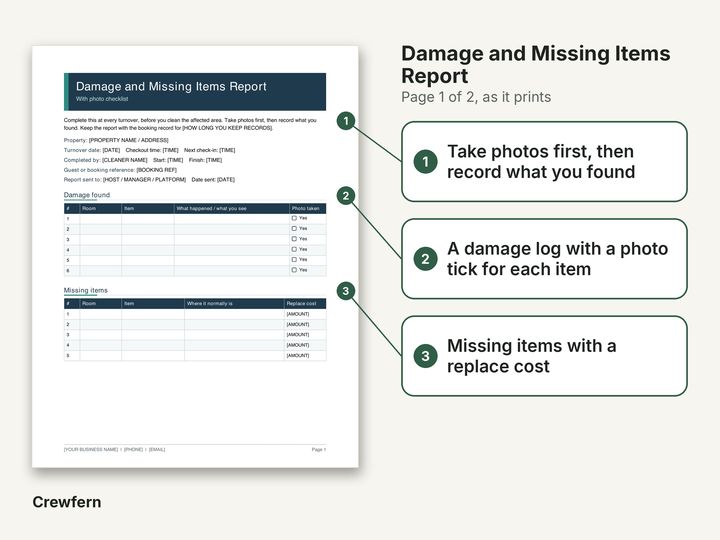Click the 'Property:' field label
Screen dimensions: 720x540
point(75,140)
